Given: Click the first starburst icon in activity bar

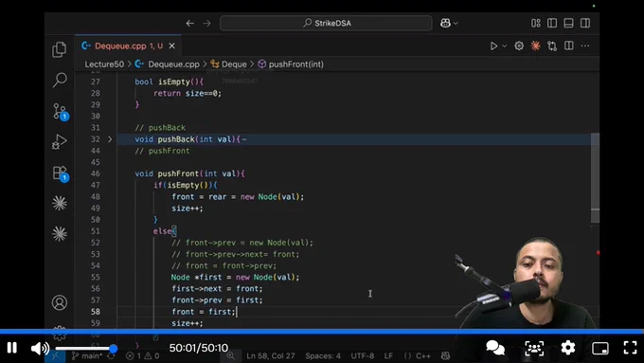Looking at the screenshot, I should pyautogui.click(x=60, y=203).
